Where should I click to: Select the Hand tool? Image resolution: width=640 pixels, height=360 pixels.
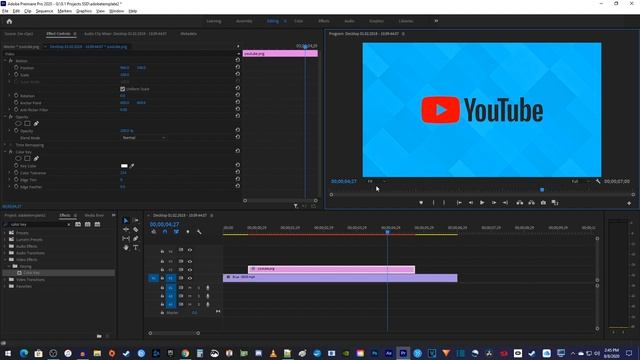126,248
